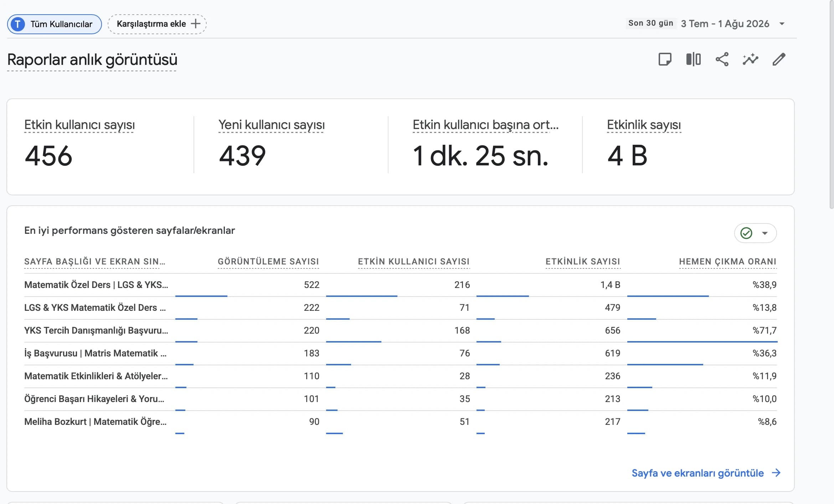Sort by HEMEN ÇIKMA ORANI column header

tap(728, 262)
